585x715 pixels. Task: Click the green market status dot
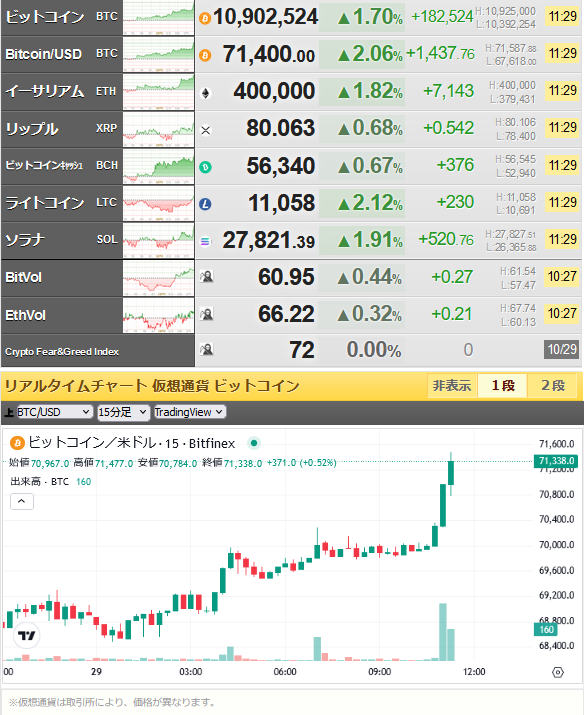(x=254, y=443)
